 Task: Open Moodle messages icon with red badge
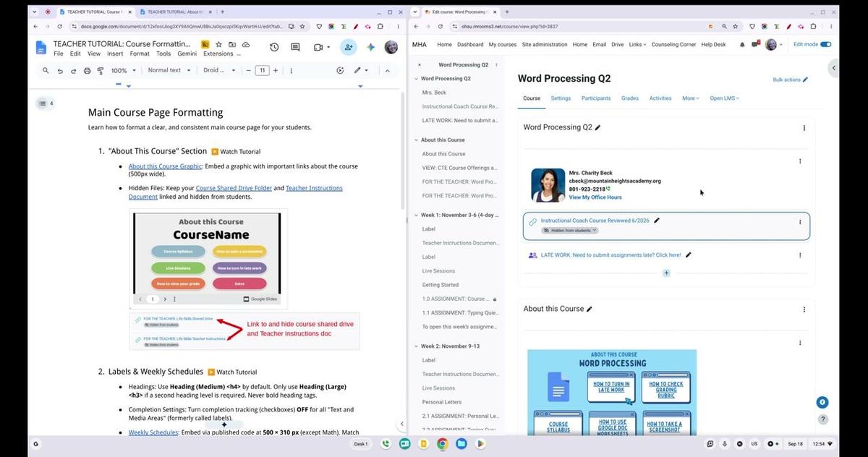755,44
